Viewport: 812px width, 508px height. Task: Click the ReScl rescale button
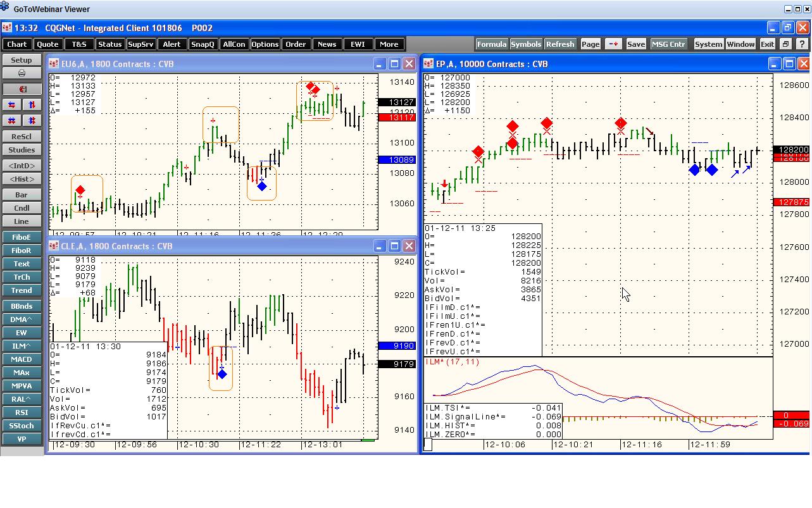[x=22, y=137]
